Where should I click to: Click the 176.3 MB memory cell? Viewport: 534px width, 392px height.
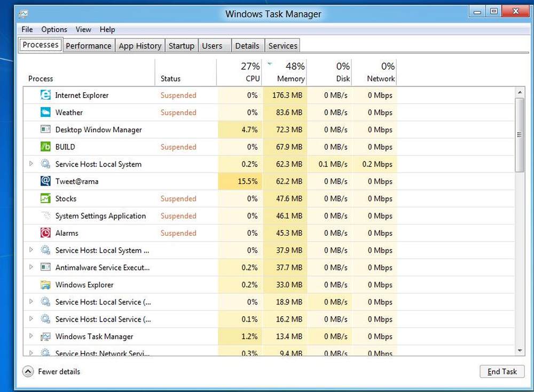[x=285, y=95]
